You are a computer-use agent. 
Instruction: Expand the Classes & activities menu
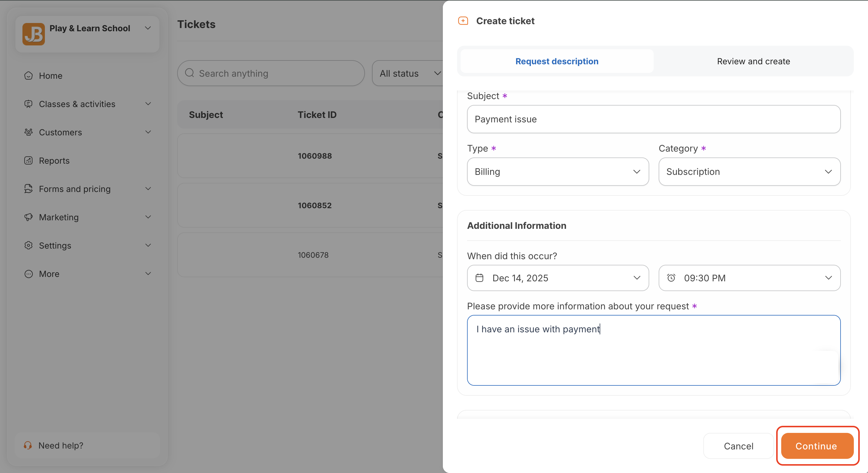point(148,104)
